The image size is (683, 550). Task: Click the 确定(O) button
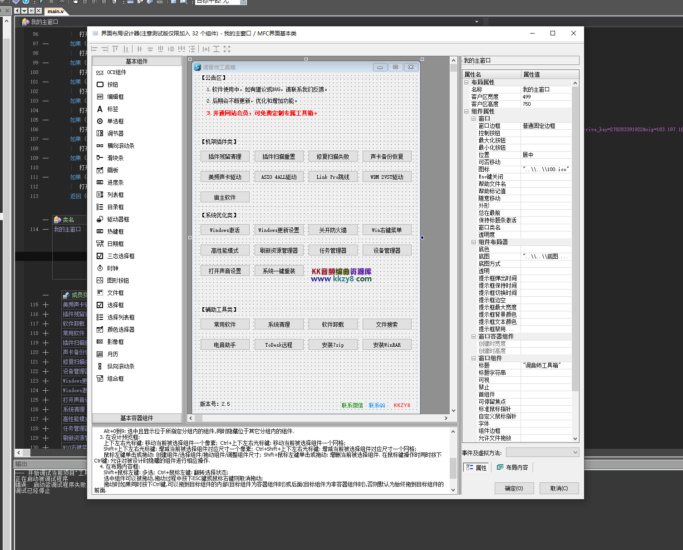pyautogui.click(x=513, y=488)
